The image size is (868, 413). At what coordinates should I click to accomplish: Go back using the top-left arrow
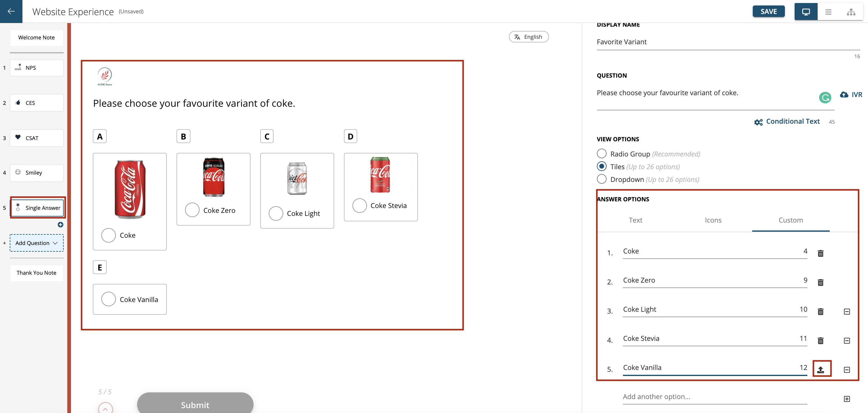[x=11, y=12]
